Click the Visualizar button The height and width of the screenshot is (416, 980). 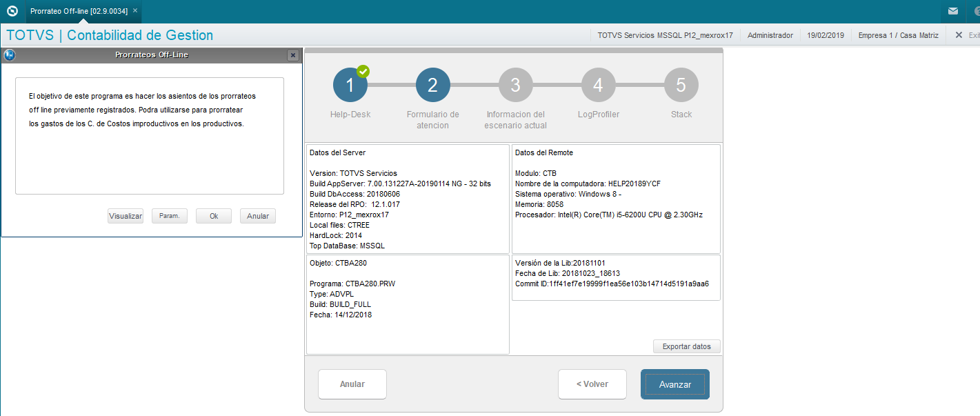pyautogui.click(x=126, y=216)
